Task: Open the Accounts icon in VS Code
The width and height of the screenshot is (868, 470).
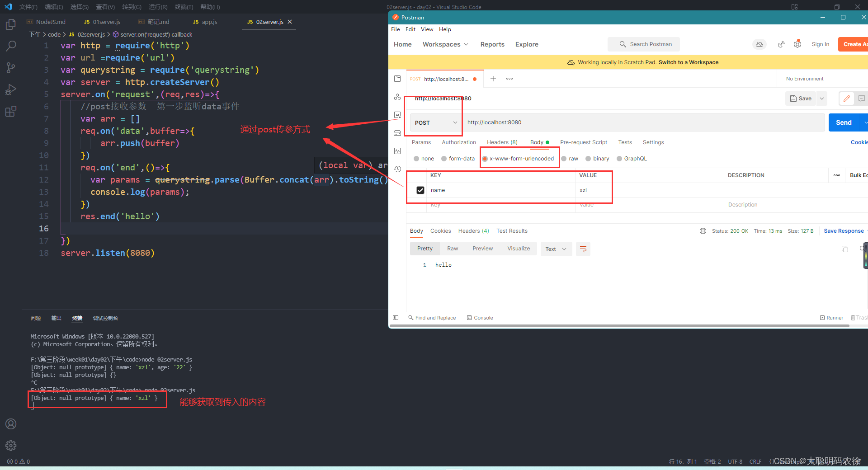Action: click(11, 424)
